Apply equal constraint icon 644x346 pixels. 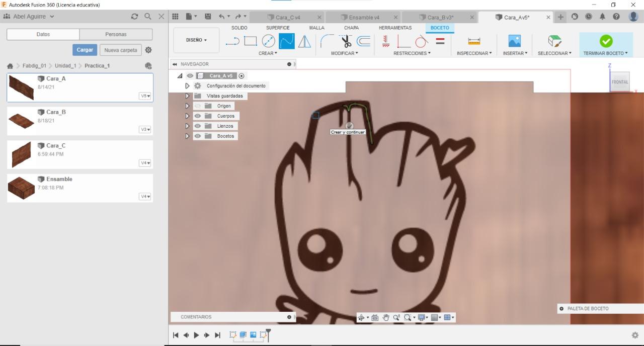[x=440, y=41]
